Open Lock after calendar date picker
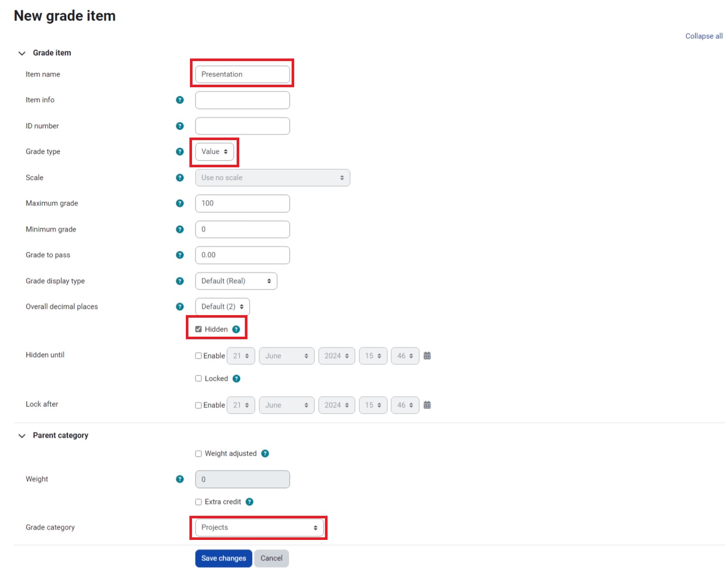 [x=427, y=405]
